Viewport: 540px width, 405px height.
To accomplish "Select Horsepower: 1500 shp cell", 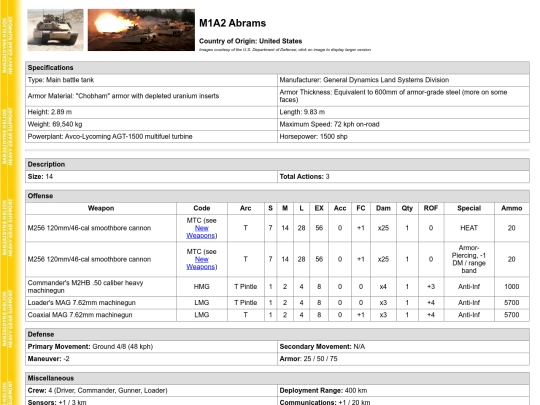I will (403, 136).
